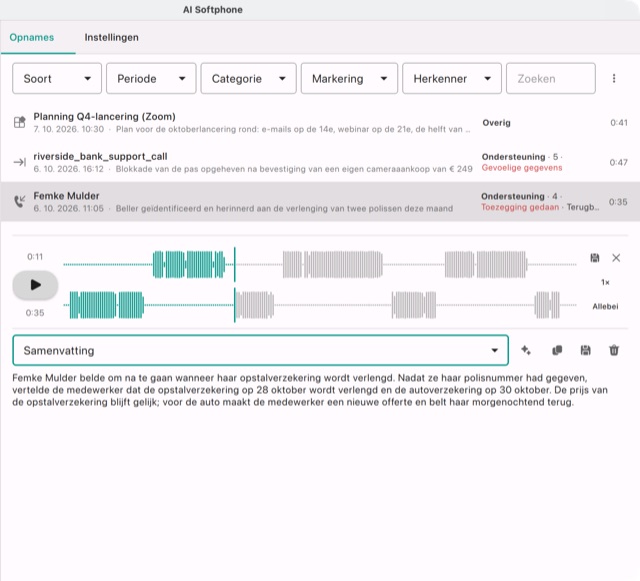Change the 1x playback speed
The height and width of the screenshot is (581, 640).
605,283
